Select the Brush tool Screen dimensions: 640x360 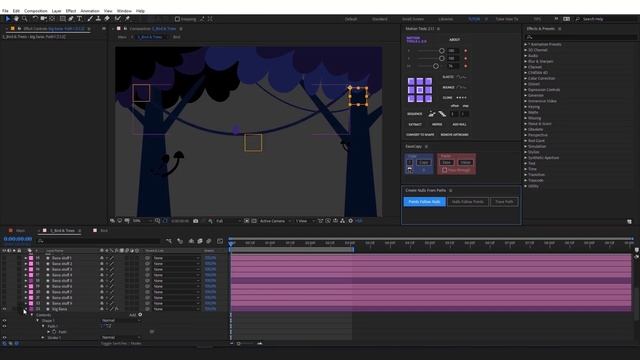[90, 19]
